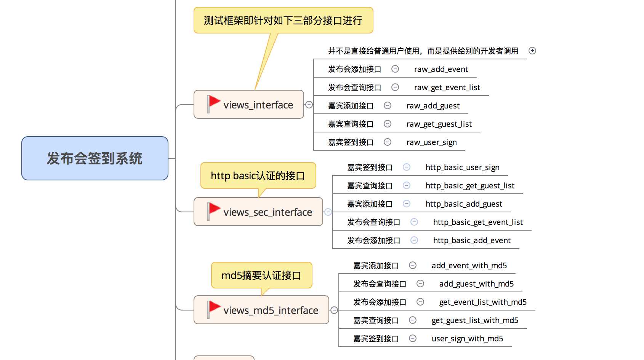Collapse the circle before add_guest_with_md5

(x=420, y=284)
